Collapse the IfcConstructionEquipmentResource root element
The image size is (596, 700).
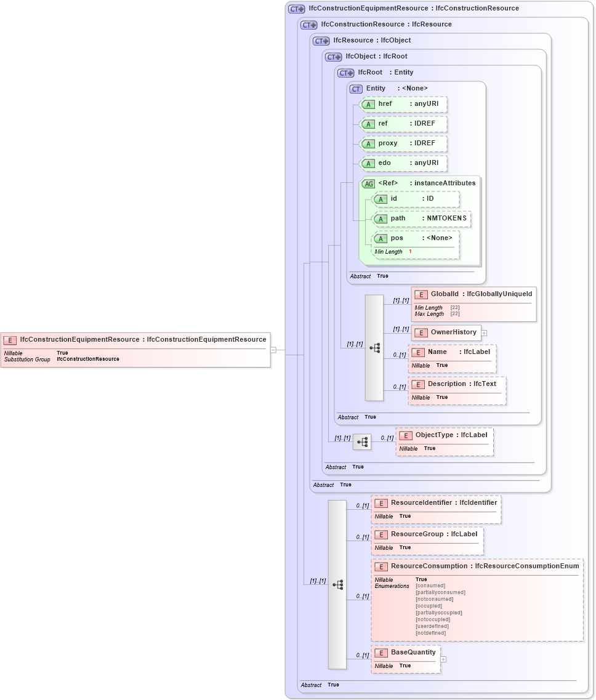tap(273, 350)
